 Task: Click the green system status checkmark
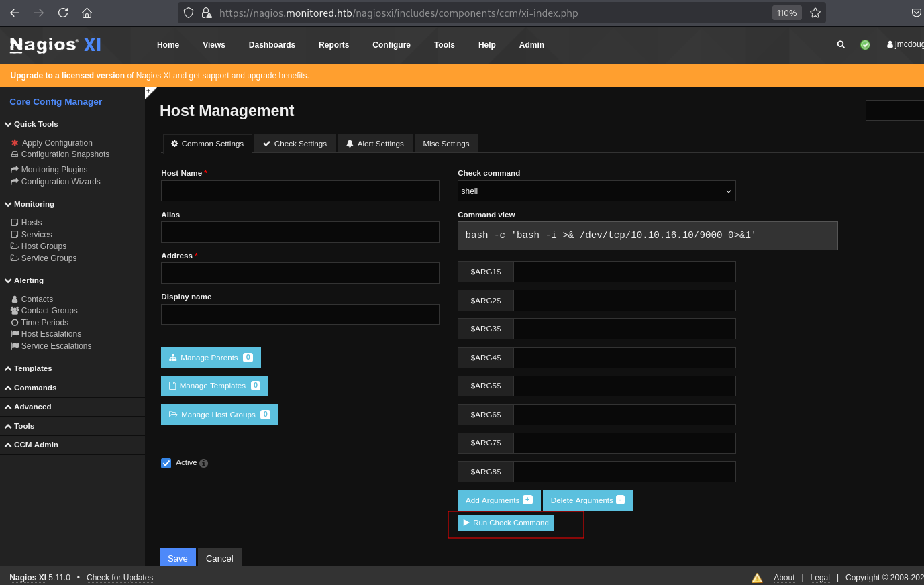click(865, 44)
